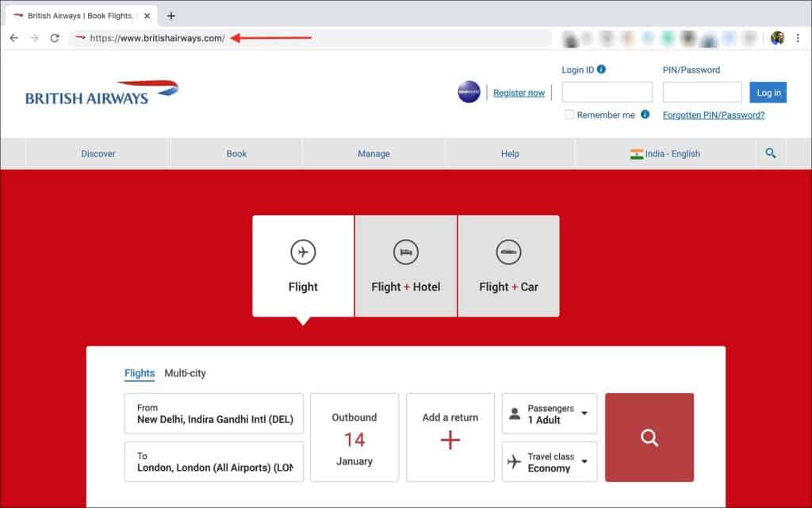
Task: Click in the PIN/Password field
Action: 703,92
